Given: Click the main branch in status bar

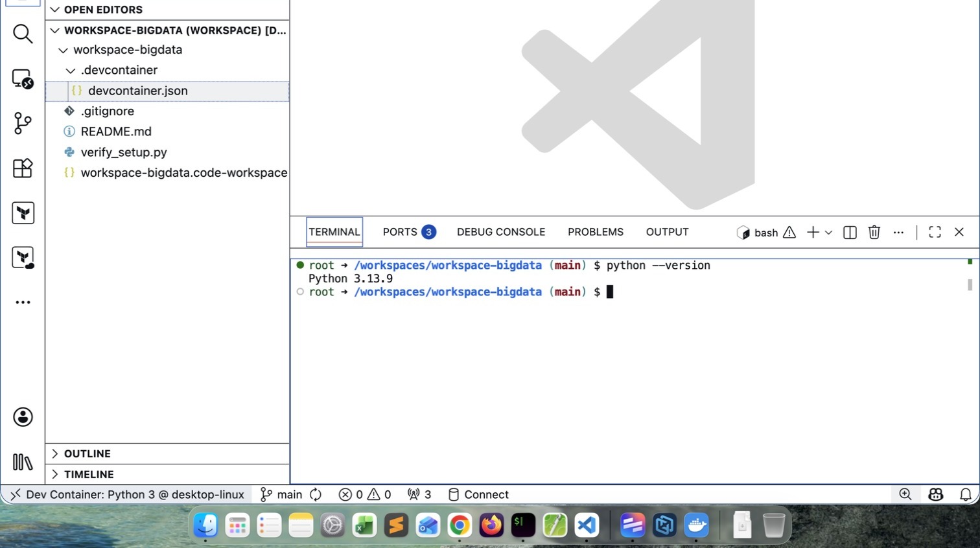Looking at the screenshot, I should click(x=281, y=494).
